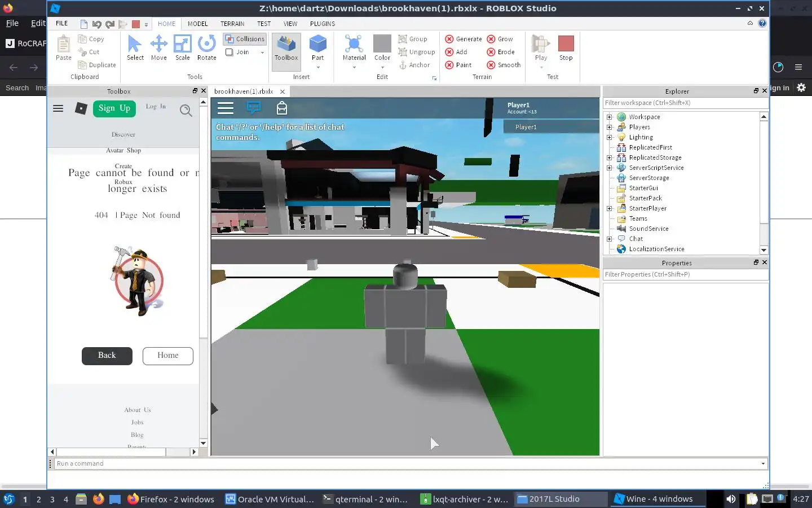Click Play test button
The height and width of the screenshot is (508, 812).
[x=541, y=48]
